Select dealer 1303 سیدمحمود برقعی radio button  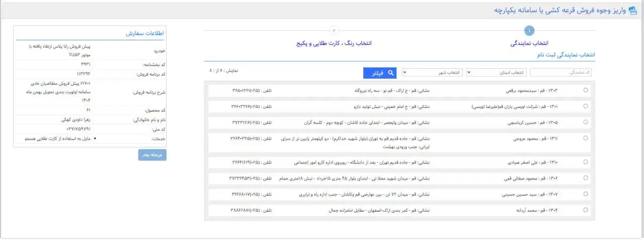point(585,90)
